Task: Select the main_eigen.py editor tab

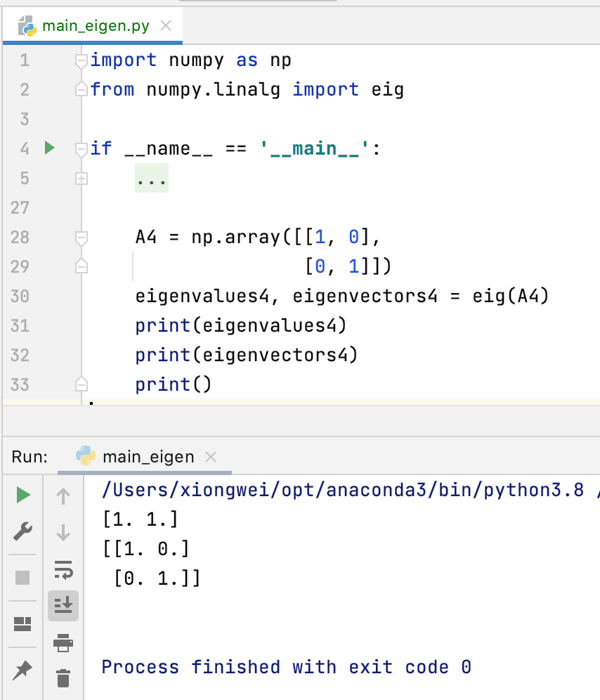Action: click(93, 26)
